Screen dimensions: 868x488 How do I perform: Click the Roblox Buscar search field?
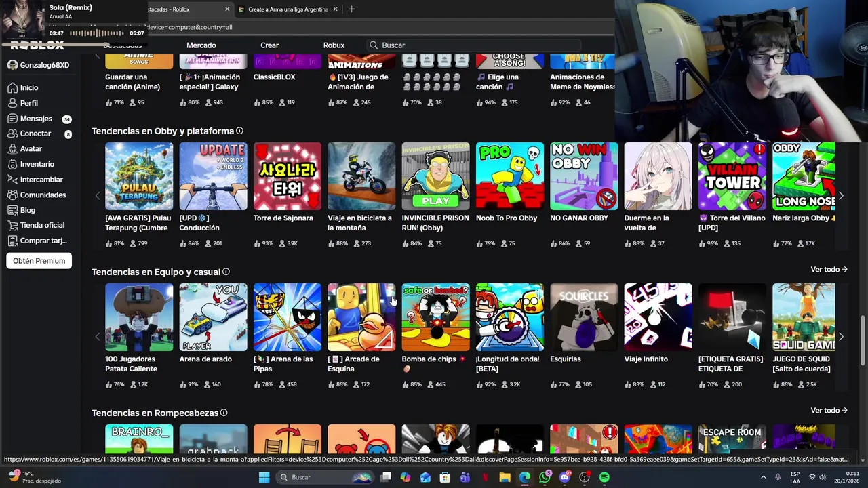tap(475, 45)
